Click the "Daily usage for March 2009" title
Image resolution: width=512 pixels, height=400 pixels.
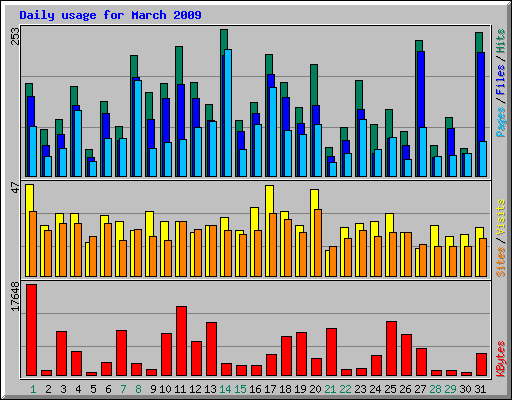tap(110, 15)
